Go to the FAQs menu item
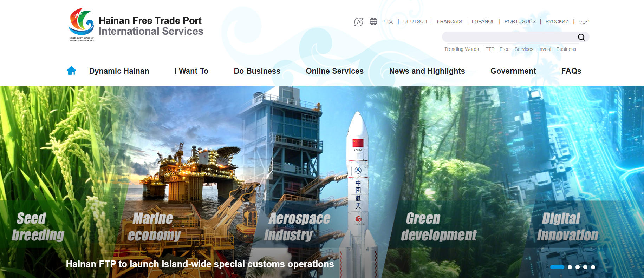The height and width of the screenshot is (278, 644). tap(571, 71)
